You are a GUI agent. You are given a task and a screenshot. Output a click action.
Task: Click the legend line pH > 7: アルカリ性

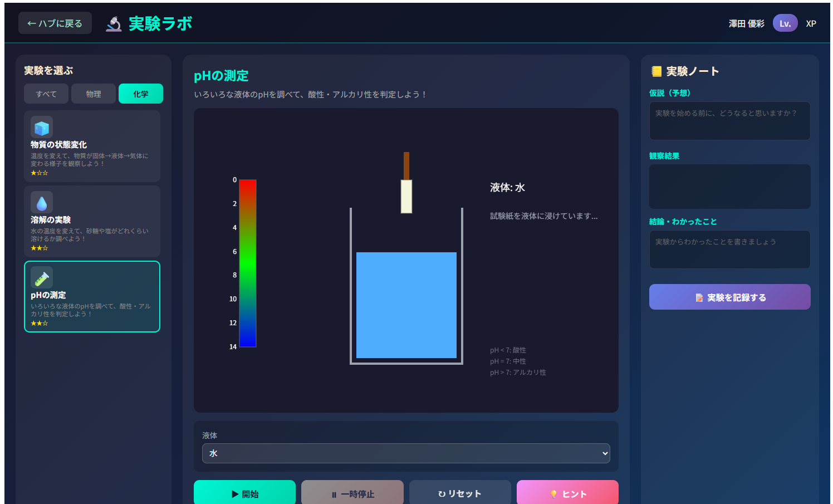tap(518, 373)
